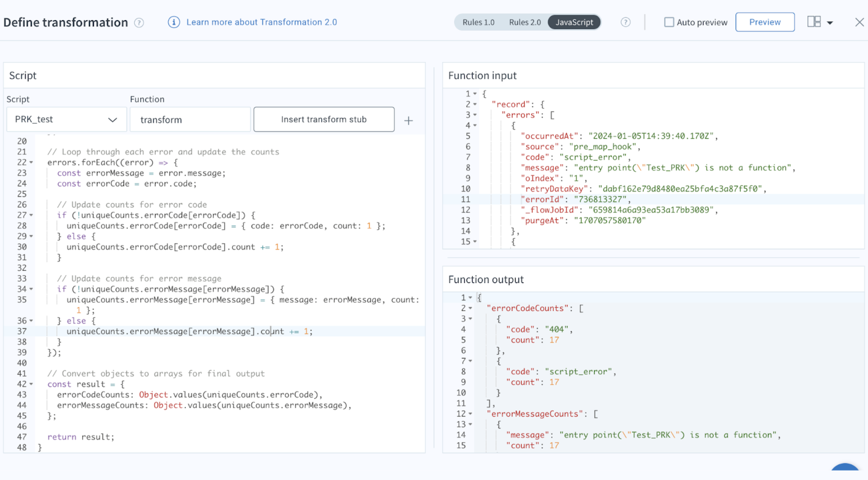The width and height of the screenshot is (868, 480).
Task: Collapse "errorMessageCounts" fold in Function output
Action: coord(470,414)
